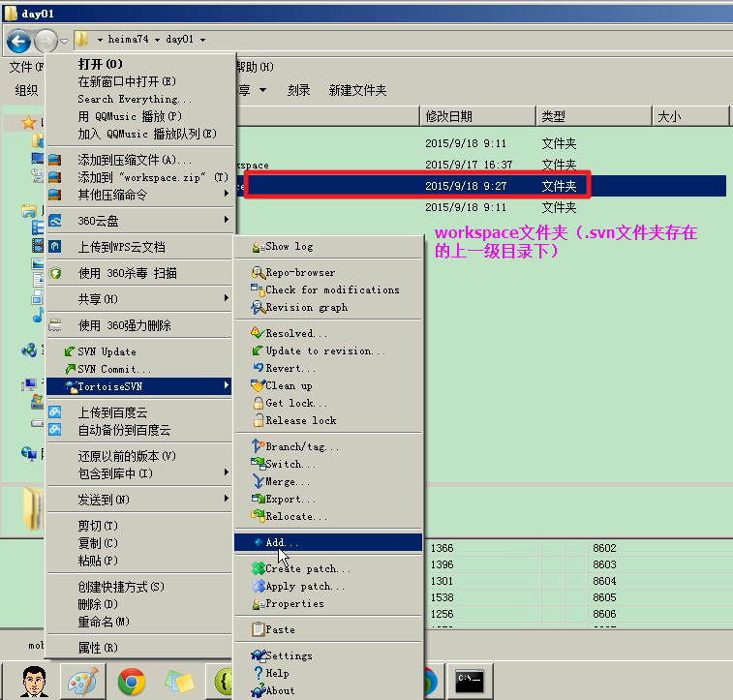Open the Paint icon in the taskbar
733x700 pixels.
(x=83, y=682)
